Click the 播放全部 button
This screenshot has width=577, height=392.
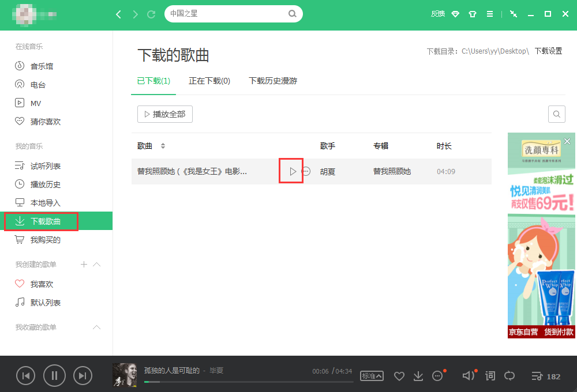pyautogui.click(x=164, y=114)
